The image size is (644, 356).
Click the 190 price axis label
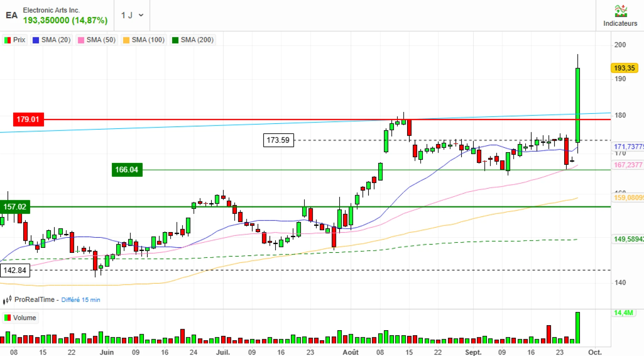pos(620,79)
